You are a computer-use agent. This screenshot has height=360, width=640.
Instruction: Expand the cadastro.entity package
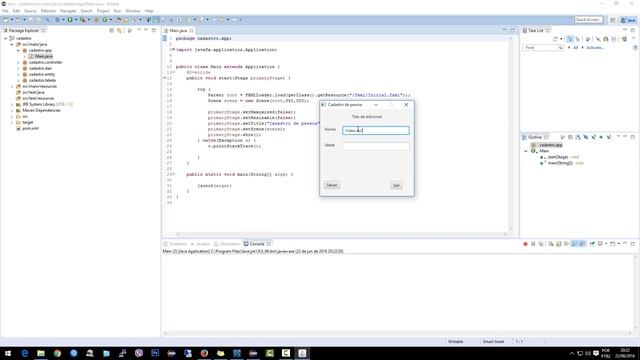click(x=18, y=75)
